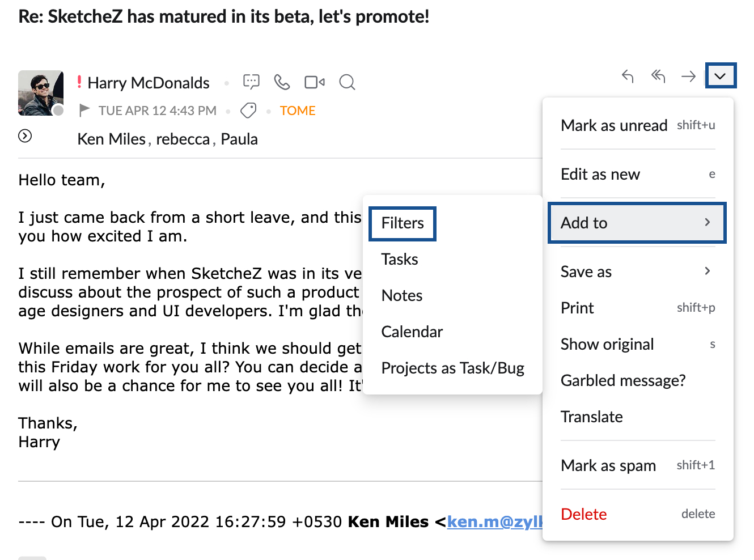Open the more actions dropdown chevron
The height and width of the screenshot is (560, 754).
(x=721, y=75)
